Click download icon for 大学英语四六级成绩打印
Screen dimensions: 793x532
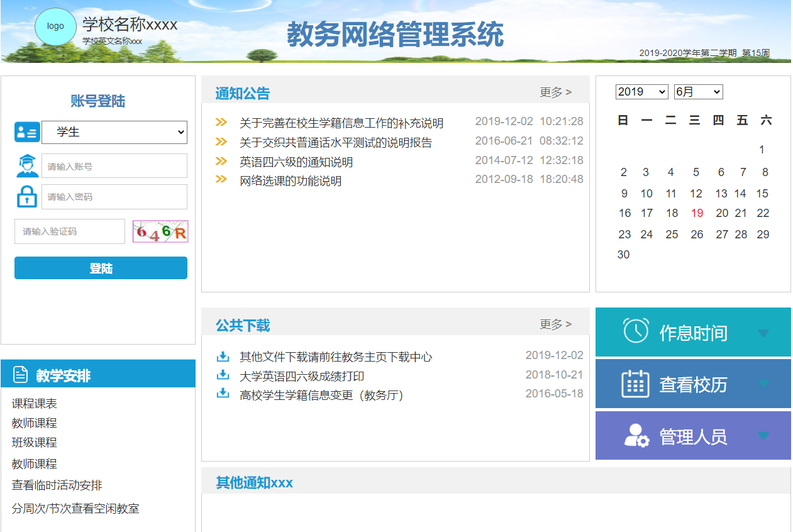pos(223,375)
